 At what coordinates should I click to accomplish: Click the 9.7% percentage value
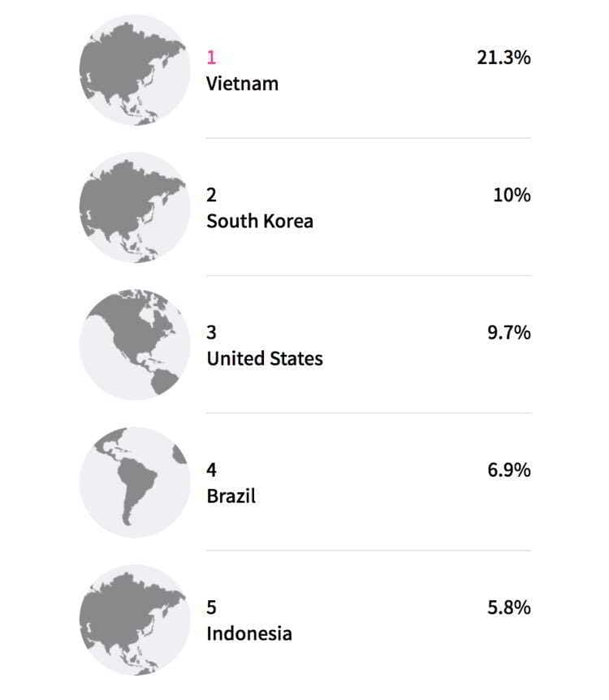pyautogui.click(x=508, y=332)
